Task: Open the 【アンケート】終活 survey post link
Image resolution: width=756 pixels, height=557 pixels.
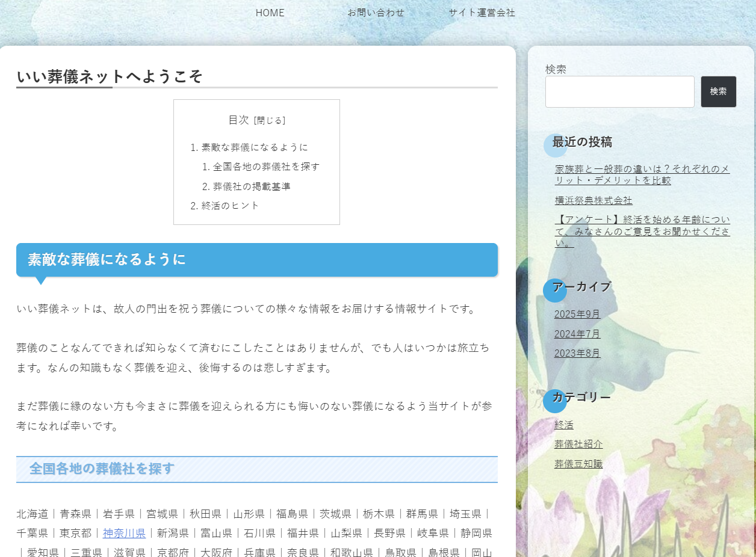Action: point(642,232)
